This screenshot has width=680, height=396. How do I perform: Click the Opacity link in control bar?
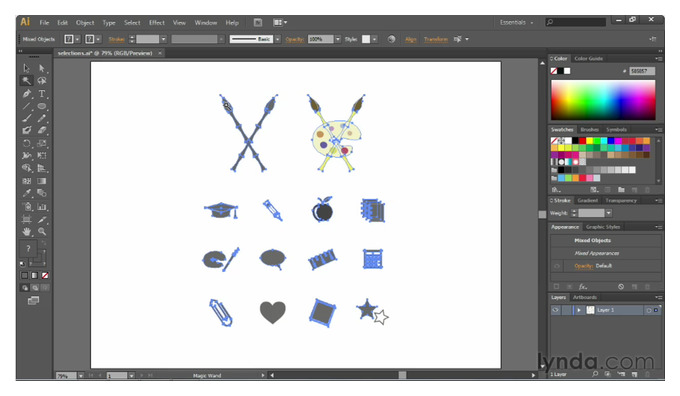[294, 39]
